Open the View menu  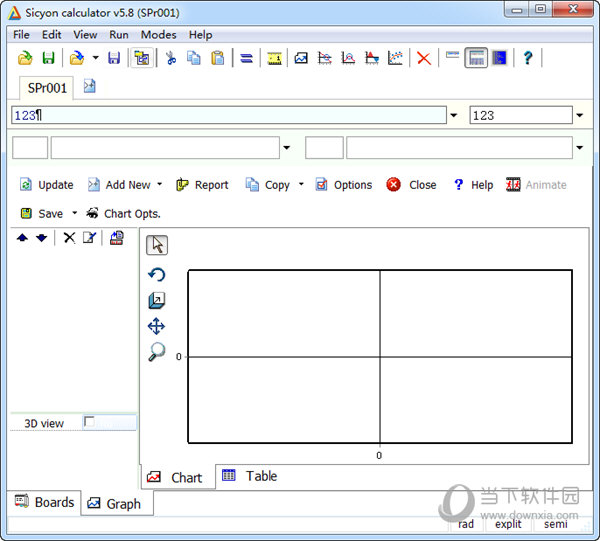pyautogui.click(x=85, y=35)
